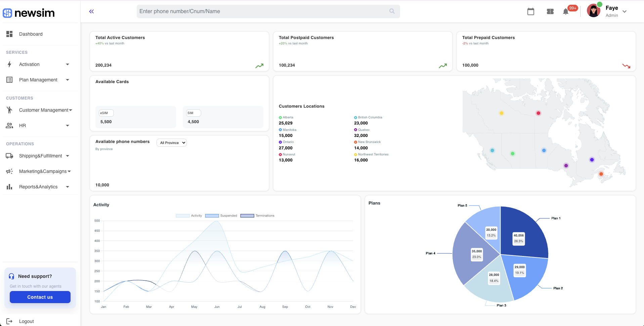The width and height of the screenshot is (644, 326).
Task: Toggle Terminations series in chart legend
Action: (x=257, y=216)
